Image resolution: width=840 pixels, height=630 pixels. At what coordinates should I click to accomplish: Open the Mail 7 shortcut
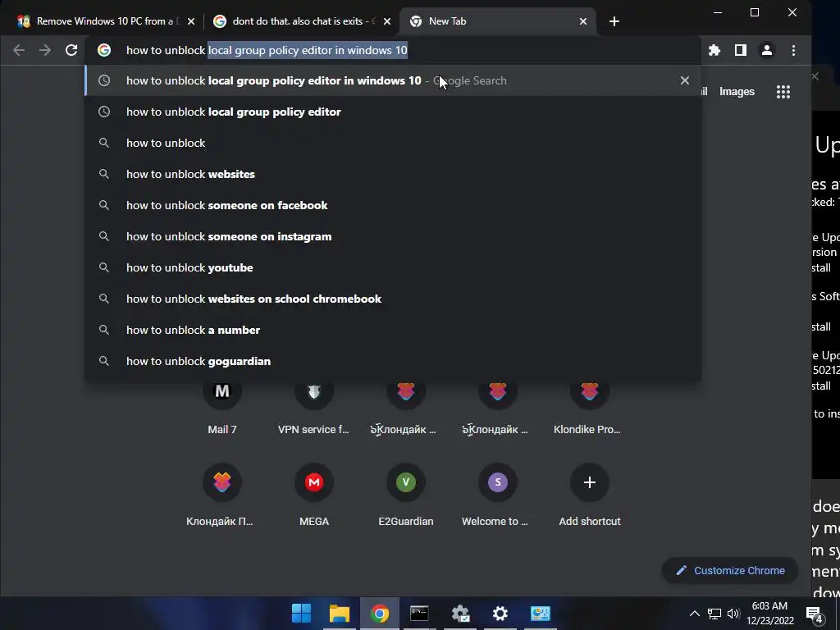coord(221,407)
